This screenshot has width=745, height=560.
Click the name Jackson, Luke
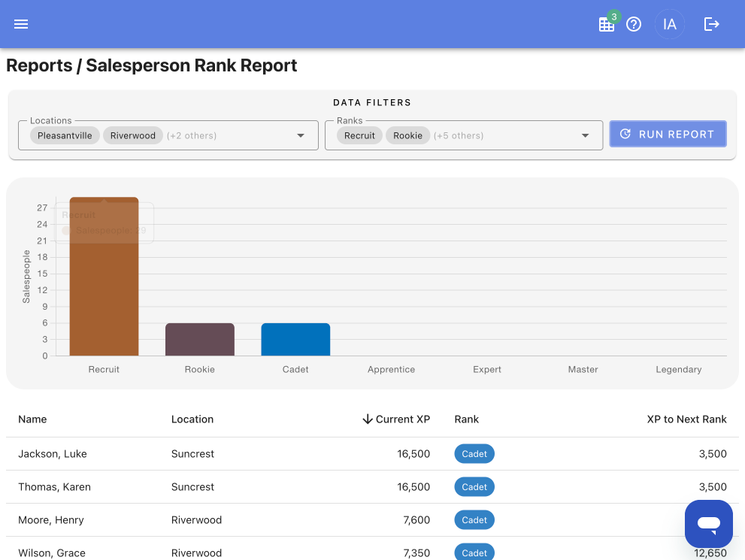(x=53, y=454)
